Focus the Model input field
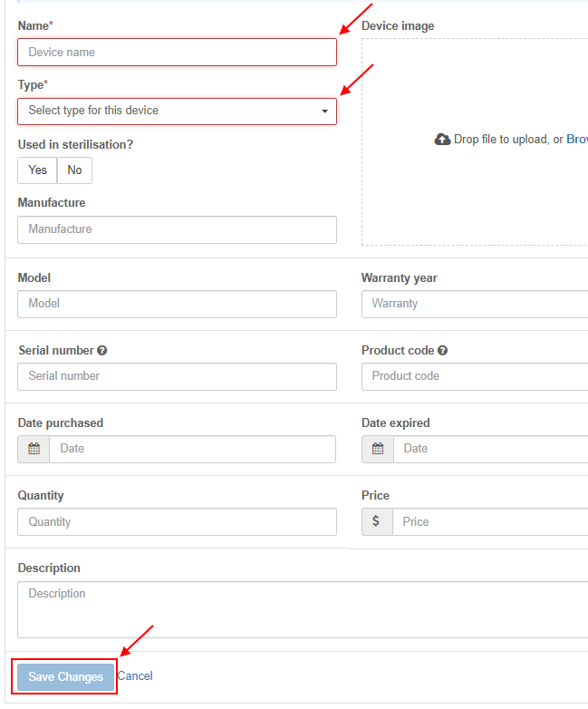The image size is (588, 709). [x=178, y=304]
